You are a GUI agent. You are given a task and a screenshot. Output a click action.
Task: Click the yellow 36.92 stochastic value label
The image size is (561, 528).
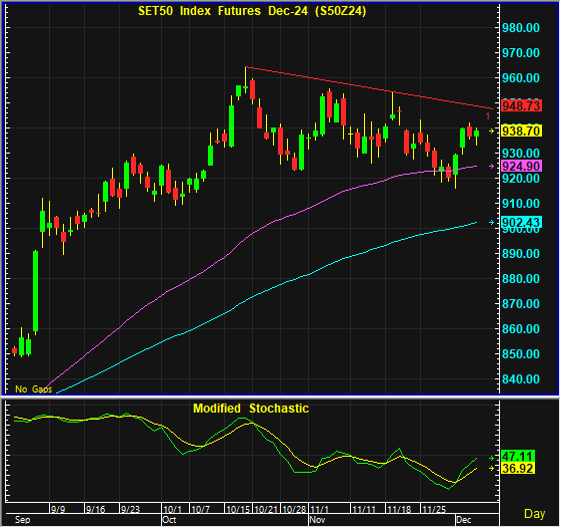click(x=518, y=468)
